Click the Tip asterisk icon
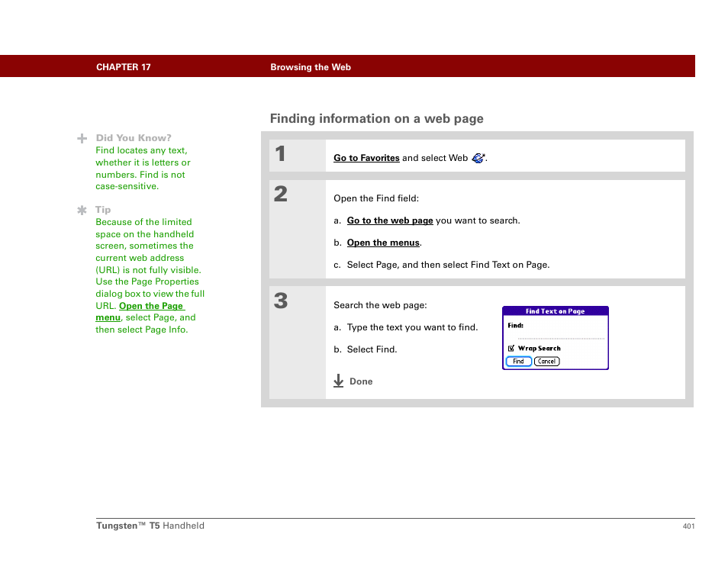Screen dimensions: 728x563 pos(82,211)
